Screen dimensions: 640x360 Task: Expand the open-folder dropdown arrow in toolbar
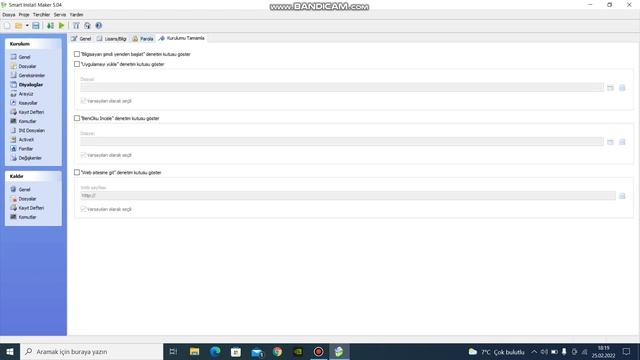coord(27,26)
